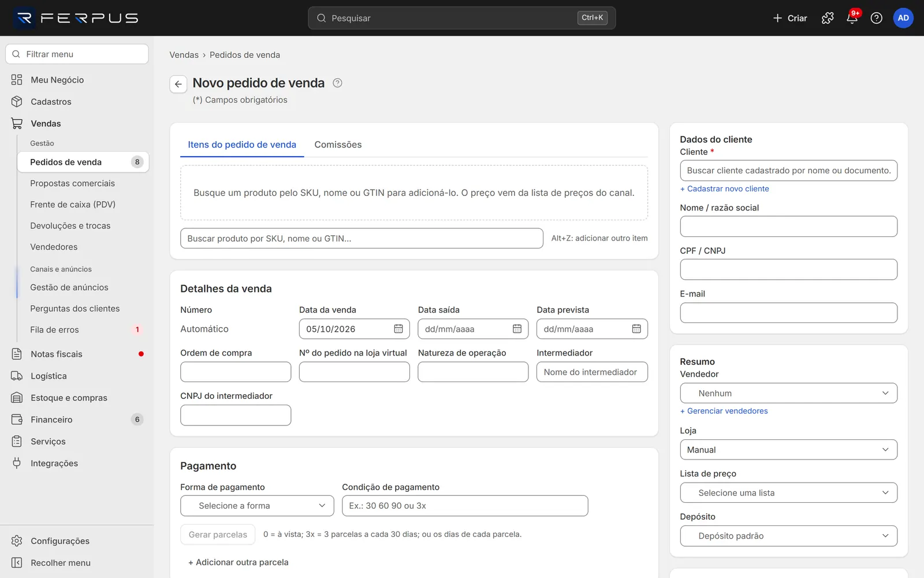Expand the Vendedor dropdown
The image size is (924, 578).
pos(788,393)
